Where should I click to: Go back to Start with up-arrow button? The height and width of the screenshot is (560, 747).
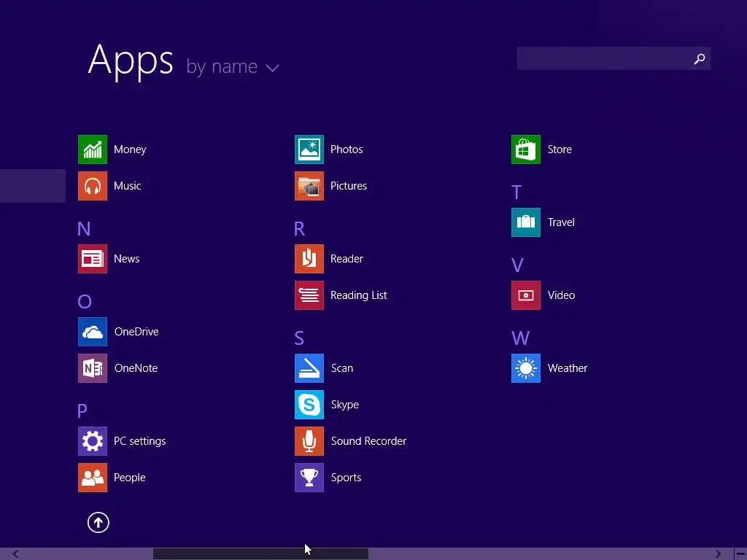pos(98,522)
